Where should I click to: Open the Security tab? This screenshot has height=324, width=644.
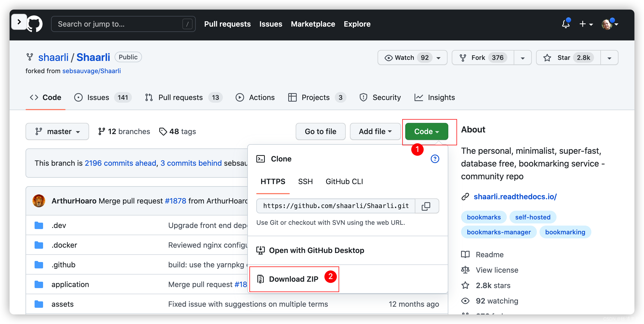pyautogui.click(x=380, y=97)
